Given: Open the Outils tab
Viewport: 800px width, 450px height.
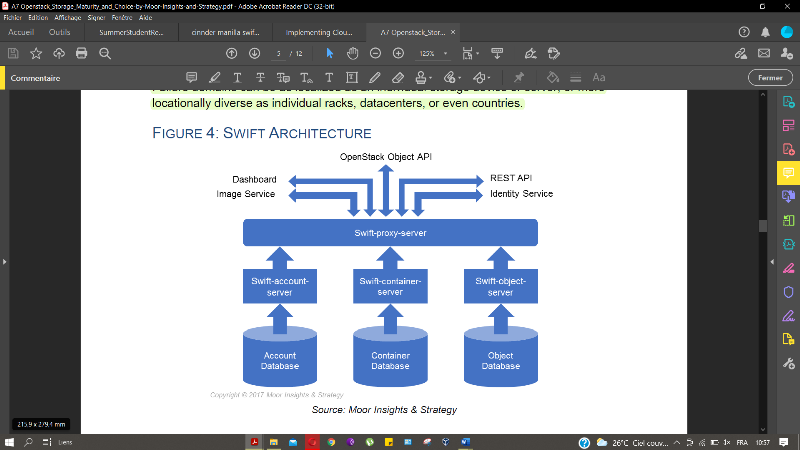Looking at the screenshot, I should (x=59, y=32).
